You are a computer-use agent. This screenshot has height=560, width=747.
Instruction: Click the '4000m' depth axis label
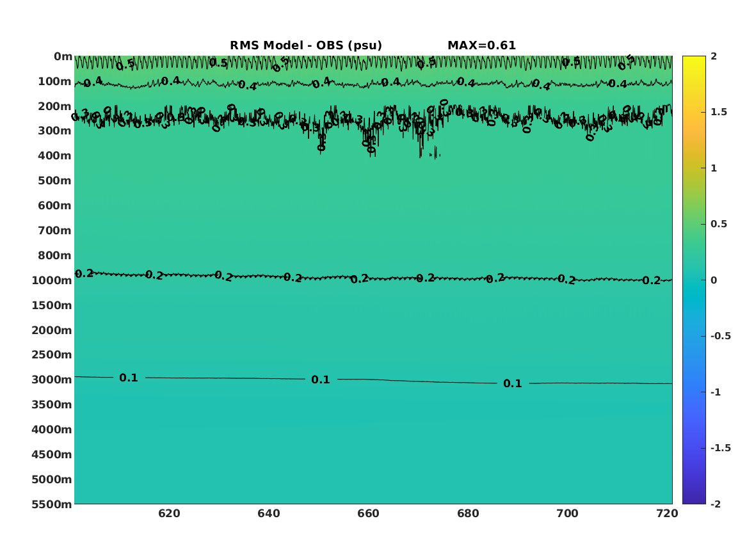click(52, 429)
